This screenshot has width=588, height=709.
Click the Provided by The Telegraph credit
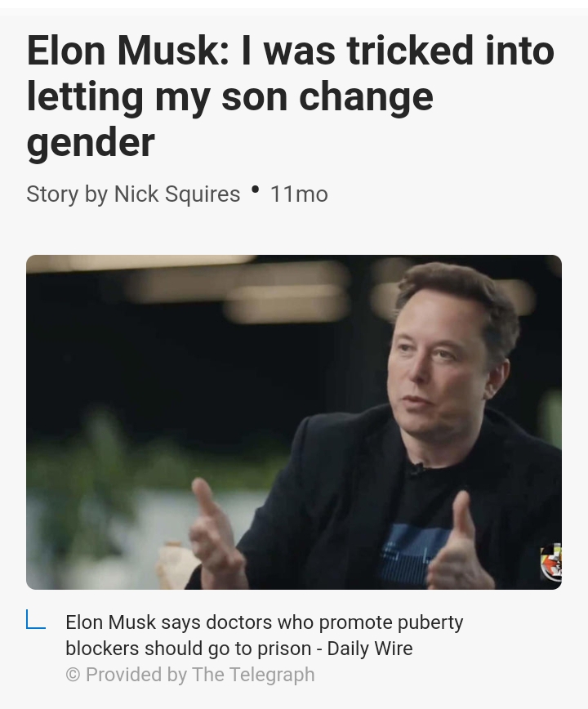pyautogui.click(x=189, y=675)
